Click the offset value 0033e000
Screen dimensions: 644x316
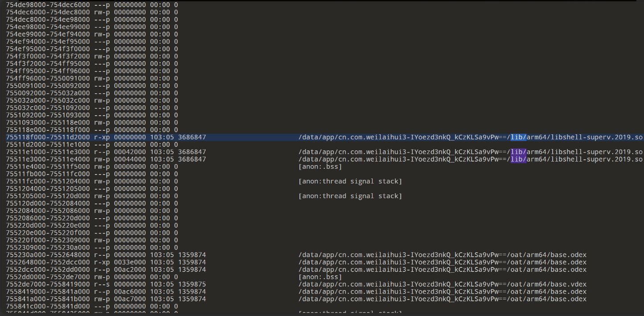[130, 262]
